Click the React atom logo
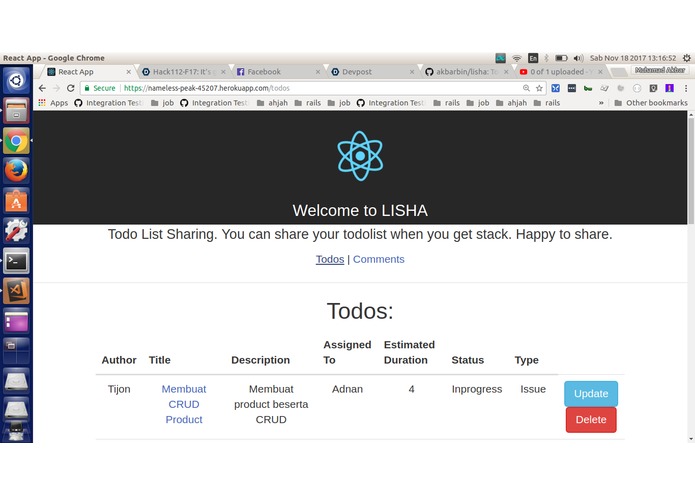The image size is (695, 494). coord(360,156)
